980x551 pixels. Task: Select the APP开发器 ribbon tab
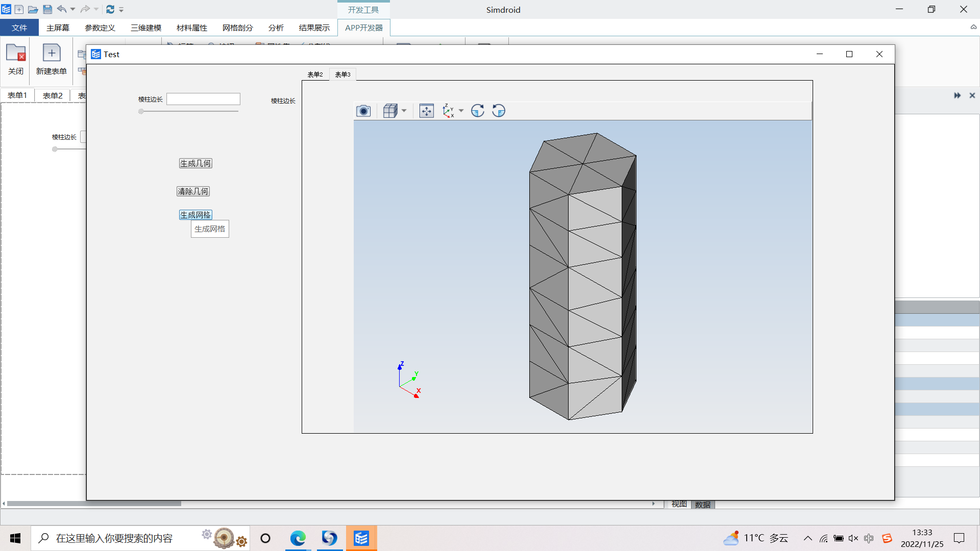pos(364,28)
